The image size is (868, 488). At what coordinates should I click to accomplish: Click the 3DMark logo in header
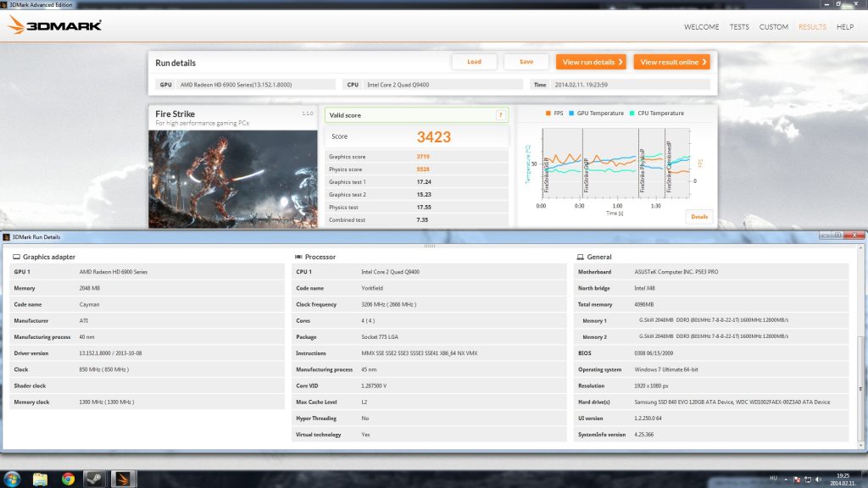(54, 25)
